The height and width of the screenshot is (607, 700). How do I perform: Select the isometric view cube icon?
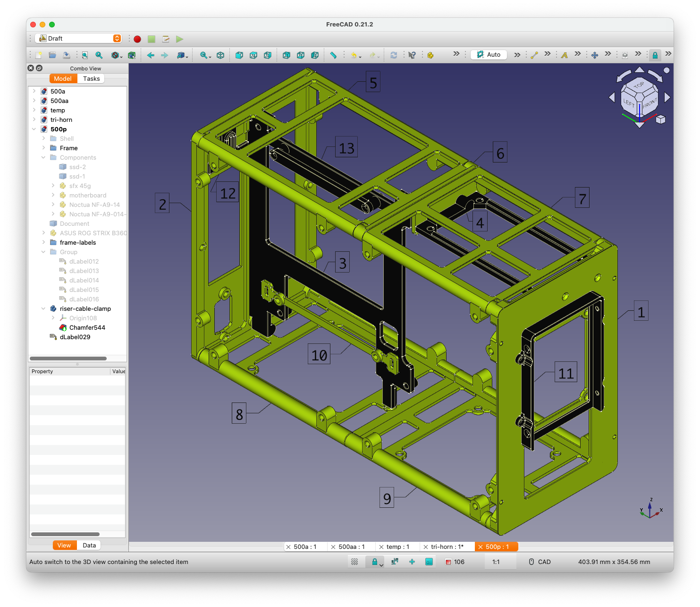(220, 55)
